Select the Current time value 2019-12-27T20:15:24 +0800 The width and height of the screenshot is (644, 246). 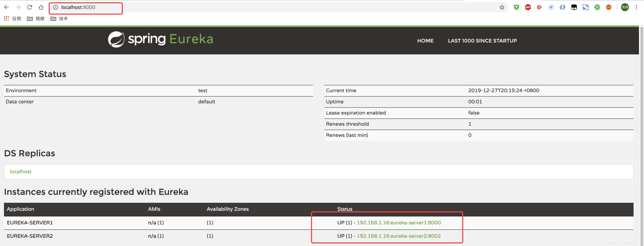[503, 91]
